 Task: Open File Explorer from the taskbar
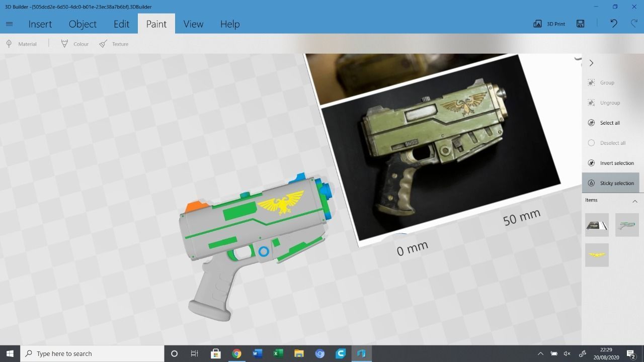click(299, 353)
